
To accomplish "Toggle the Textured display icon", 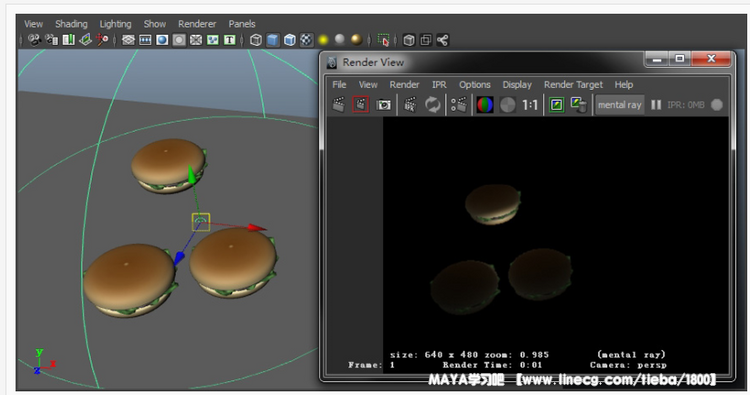I will click(306, 40).
